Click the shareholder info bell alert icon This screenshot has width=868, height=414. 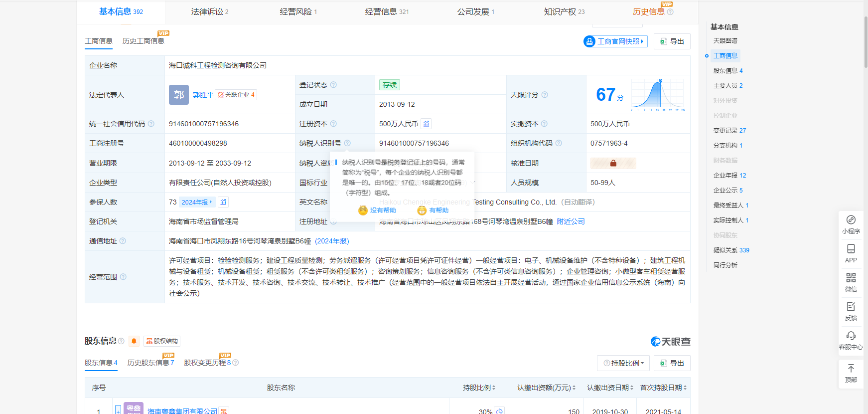pos(134,341)
